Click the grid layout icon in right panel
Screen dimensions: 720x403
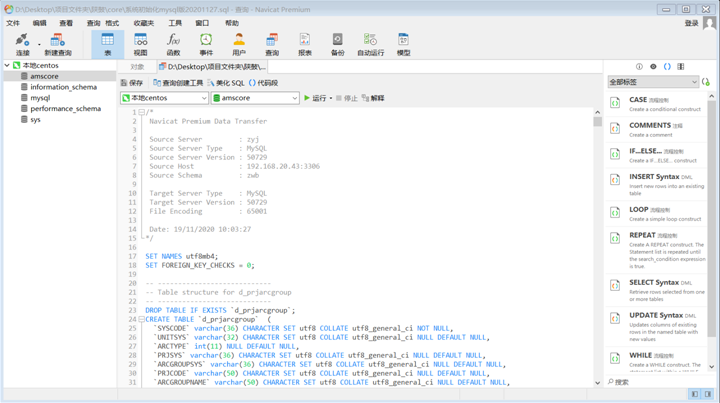681,67
